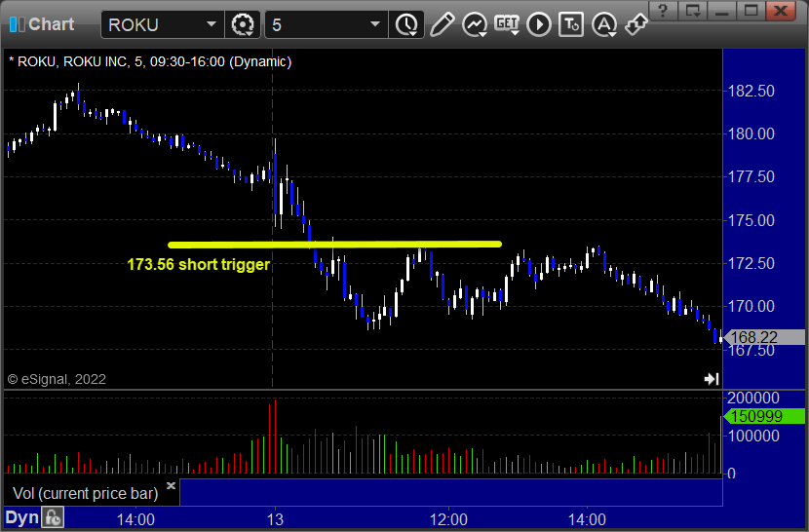
Task: Click the 182.50 price axis label
Action: (751, 92)
